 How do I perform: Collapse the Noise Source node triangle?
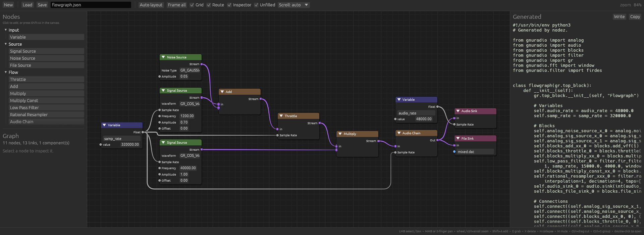[163, 57]
